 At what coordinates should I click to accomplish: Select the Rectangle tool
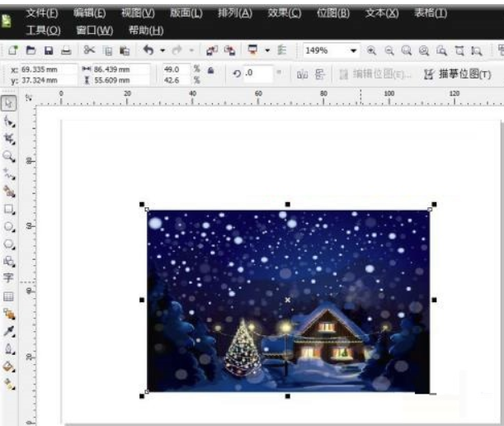[9, 210]
